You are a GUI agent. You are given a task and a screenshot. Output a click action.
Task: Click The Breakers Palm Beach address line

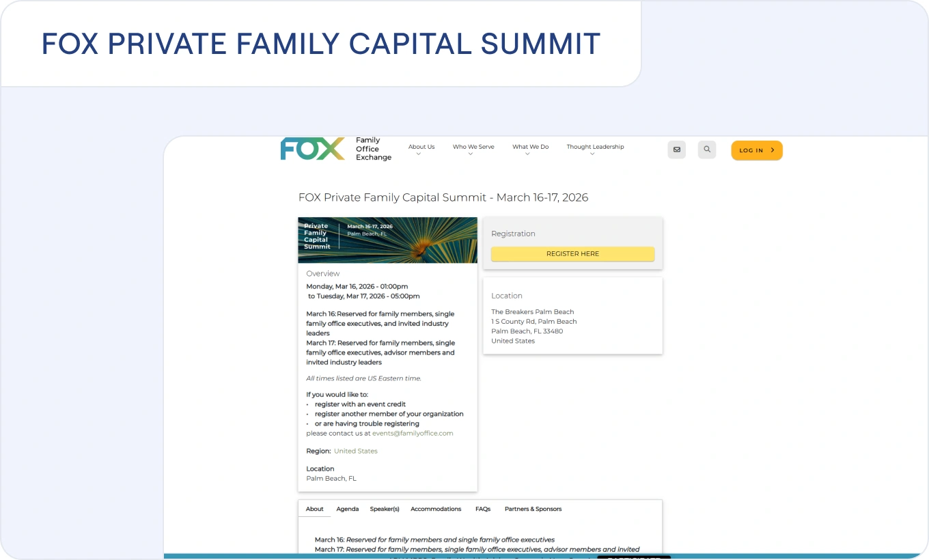(533, 312)
